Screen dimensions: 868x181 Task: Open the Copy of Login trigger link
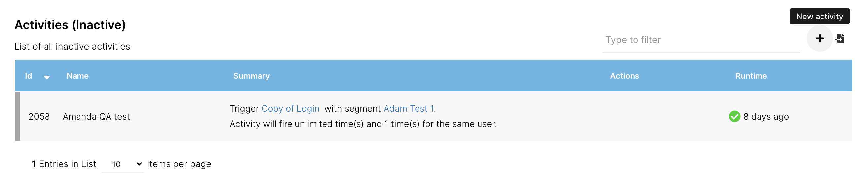290,109
